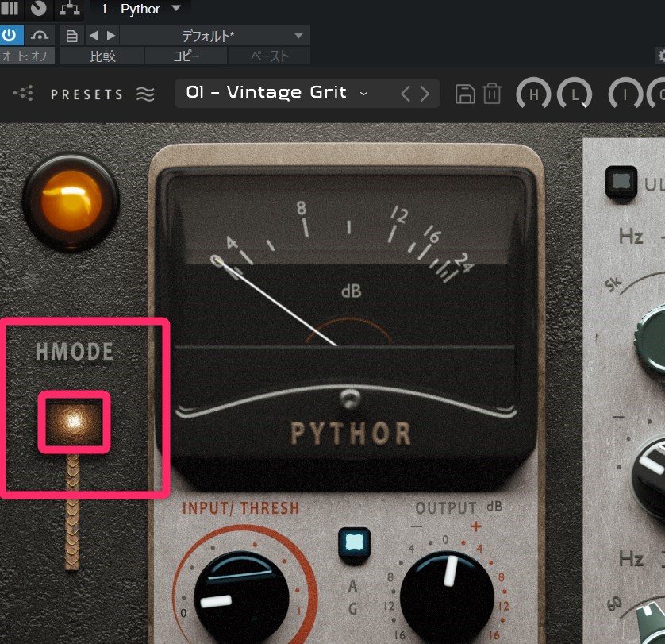Click the HMODE lit switch button
665x644 pixels.
point(74,422)
